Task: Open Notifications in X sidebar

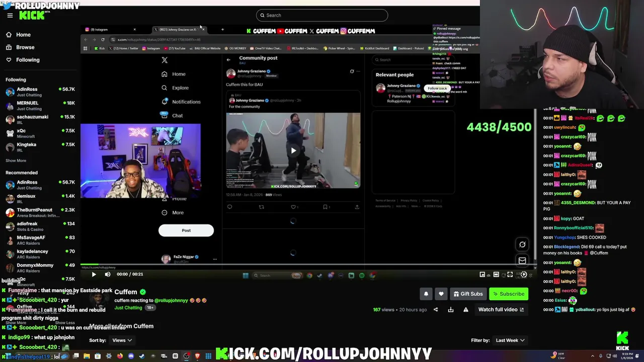Action: [x=181, y=102]
